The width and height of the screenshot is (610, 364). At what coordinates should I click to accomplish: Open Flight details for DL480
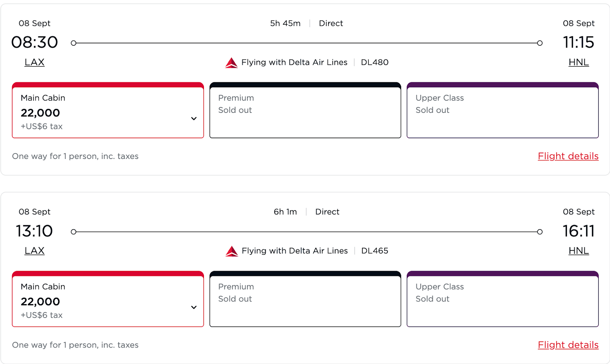tap(568, 156)
